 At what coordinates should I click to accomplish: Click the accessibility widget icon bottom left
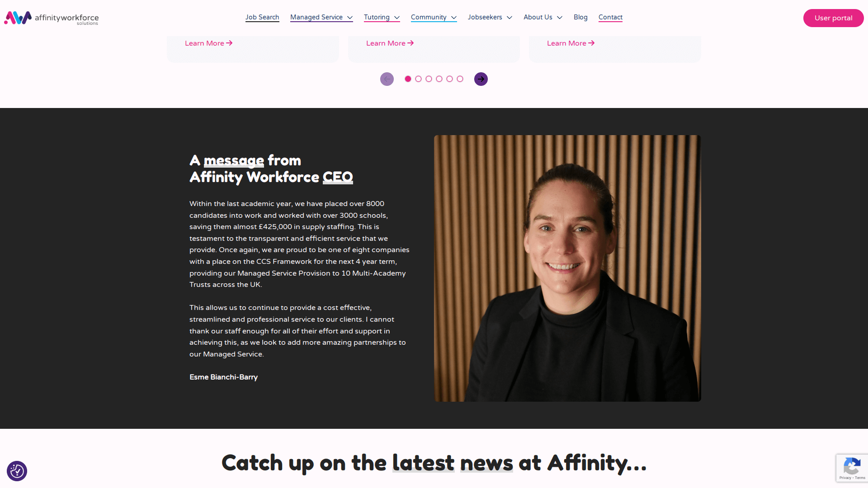[x=17, y=471]
